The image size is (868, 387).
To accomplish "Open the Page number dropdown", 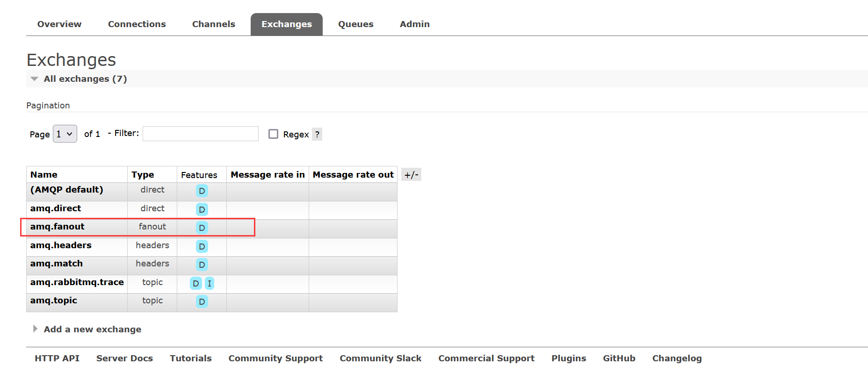I will click(x=65, y=134).
